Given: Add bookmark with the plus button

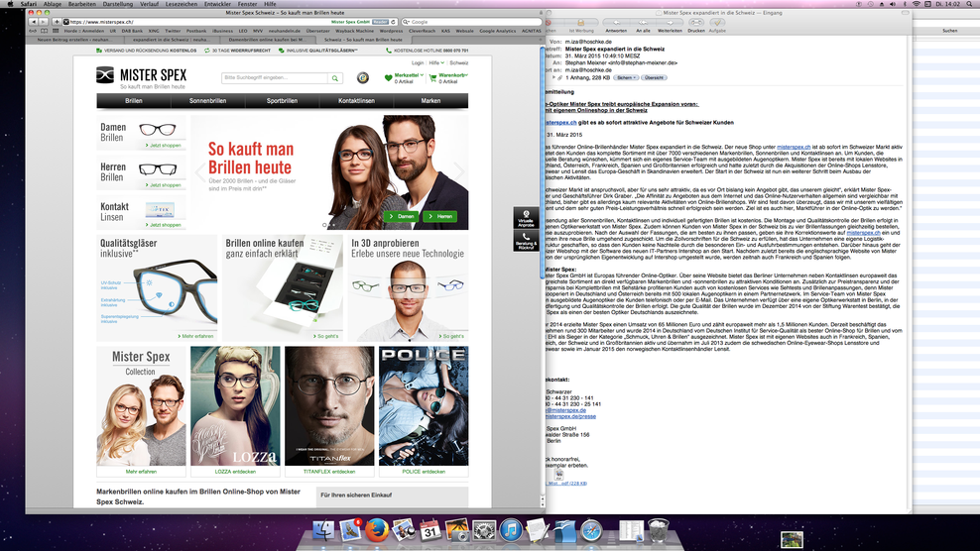Looking at the screenshot, I should [57, 22].
